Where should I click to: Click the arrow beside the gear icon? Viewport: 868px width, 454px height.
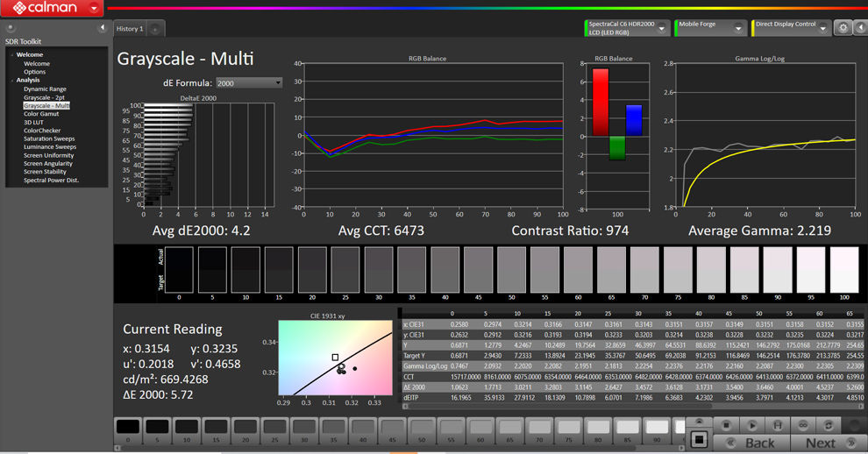click(x=860, y=28)
